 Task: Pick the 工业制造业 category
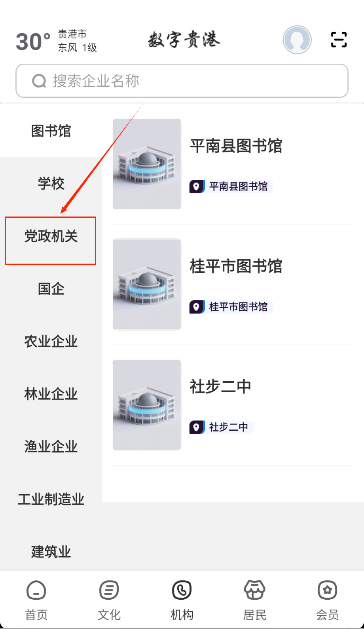(51, 499)
